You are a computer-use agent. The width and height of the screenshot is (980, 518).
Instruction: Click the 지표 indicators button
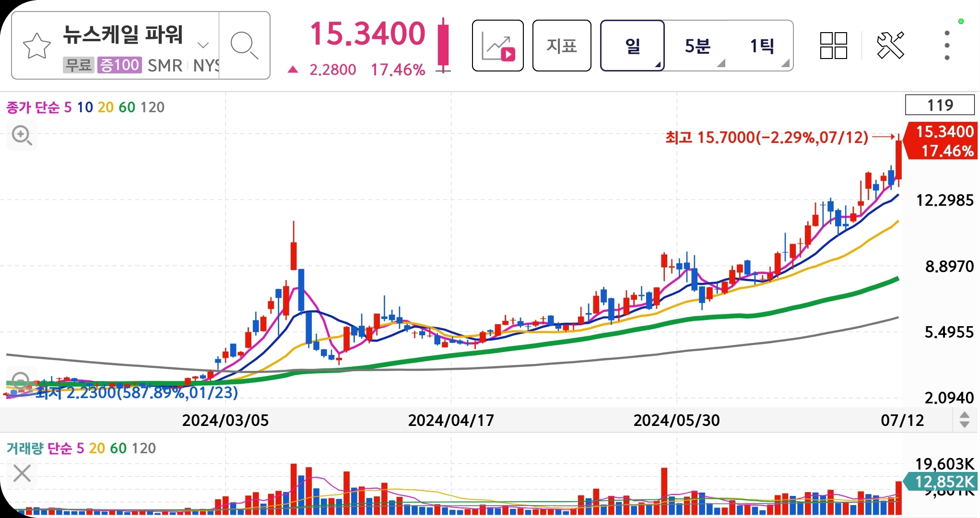(x=561, y=46)
